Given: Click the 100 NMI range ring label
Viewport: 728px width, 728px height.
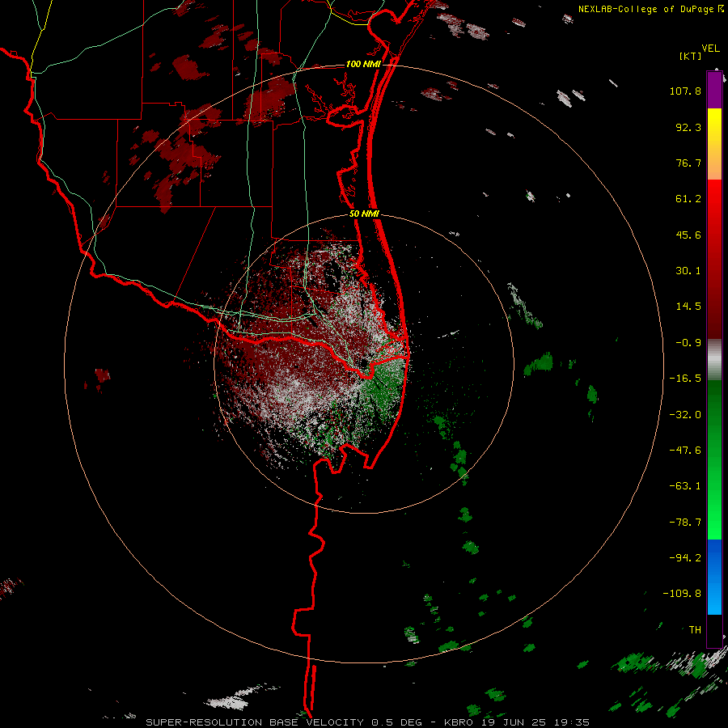Looking at the screenshot, I should tap(363, 64).
